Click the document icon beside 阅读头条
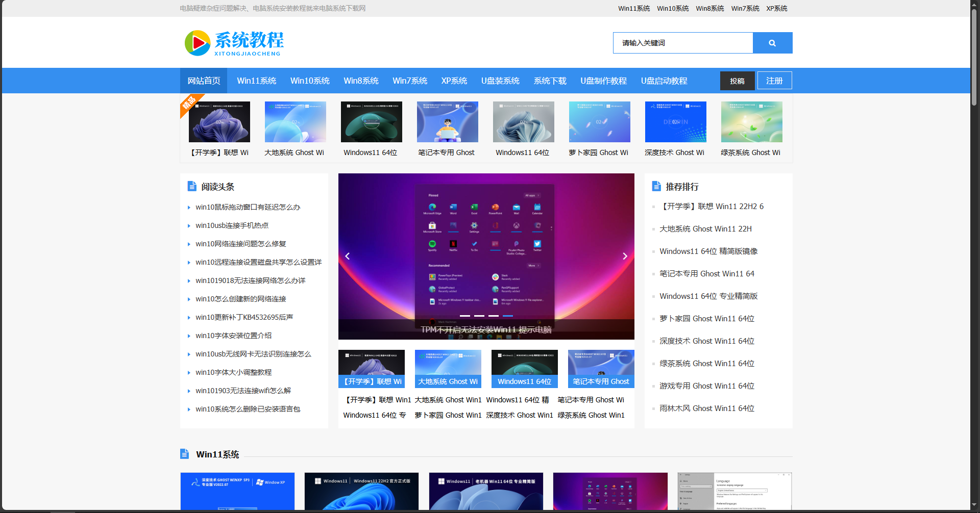The width and height of the screenshot is (980, 513). point(191,186)
